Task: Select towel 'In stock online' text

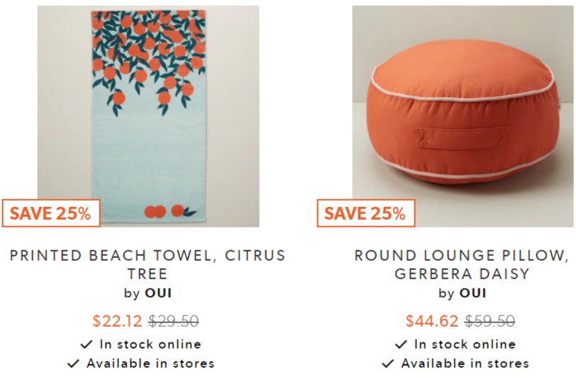Action: [x=150, y=345]
